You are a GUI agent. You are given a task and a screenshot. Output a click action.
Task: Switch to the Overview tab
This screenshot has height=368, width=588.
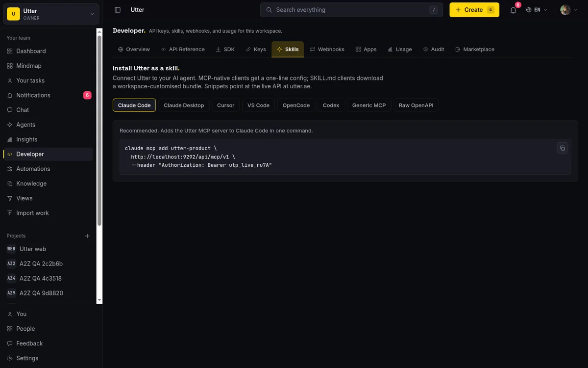tap(134, 49)
